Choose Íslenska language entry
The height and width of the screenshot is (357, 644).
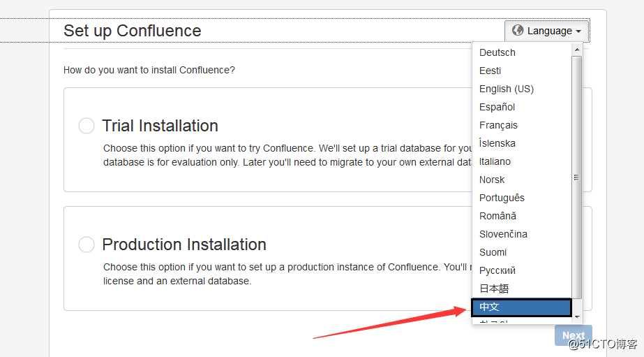coord(497,143)
